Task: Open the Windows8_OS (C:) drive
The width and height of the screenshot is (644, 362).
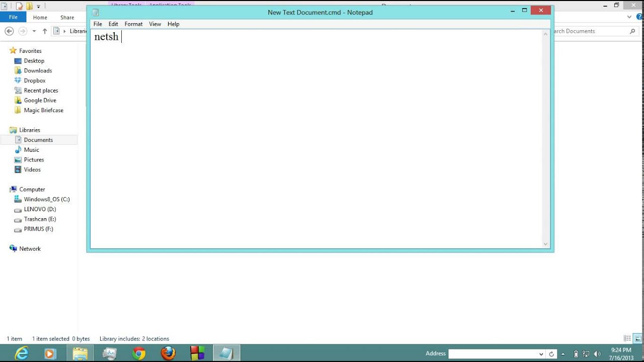Action: coord(47,199)
